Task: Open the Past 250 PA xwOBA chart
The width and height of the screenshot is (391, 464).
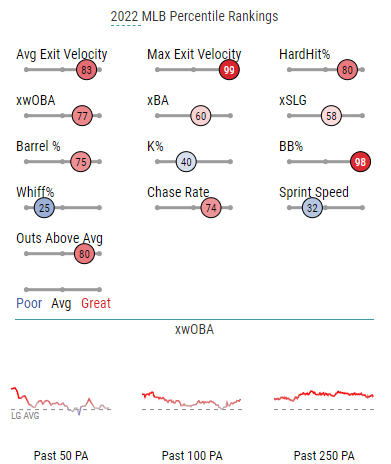Action: point(324,402)
